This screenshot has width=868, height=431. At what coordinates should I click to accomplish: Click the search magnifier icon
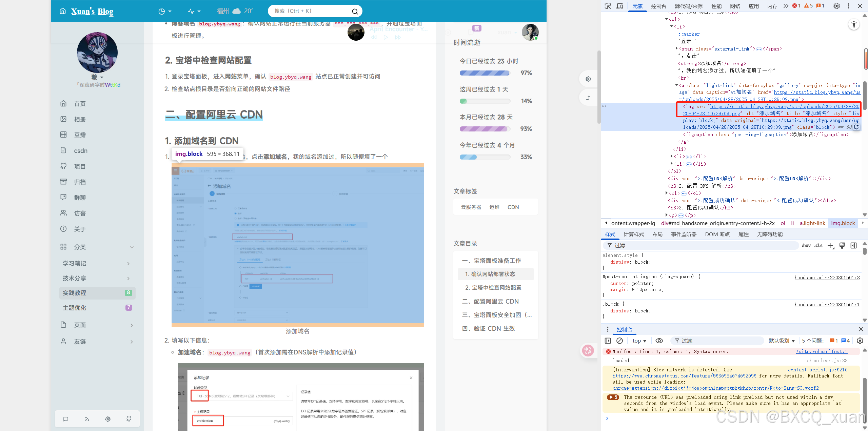click(355, 12)
